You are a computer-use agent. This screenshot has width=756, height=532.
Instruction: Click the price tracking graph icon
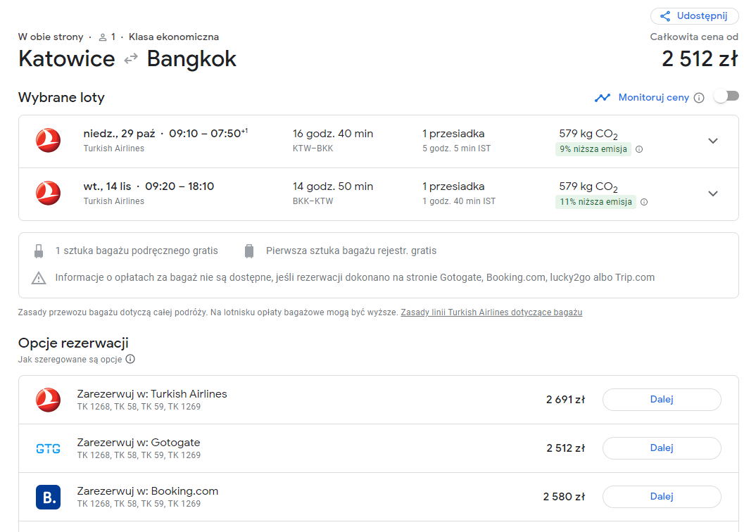[603, 98]
